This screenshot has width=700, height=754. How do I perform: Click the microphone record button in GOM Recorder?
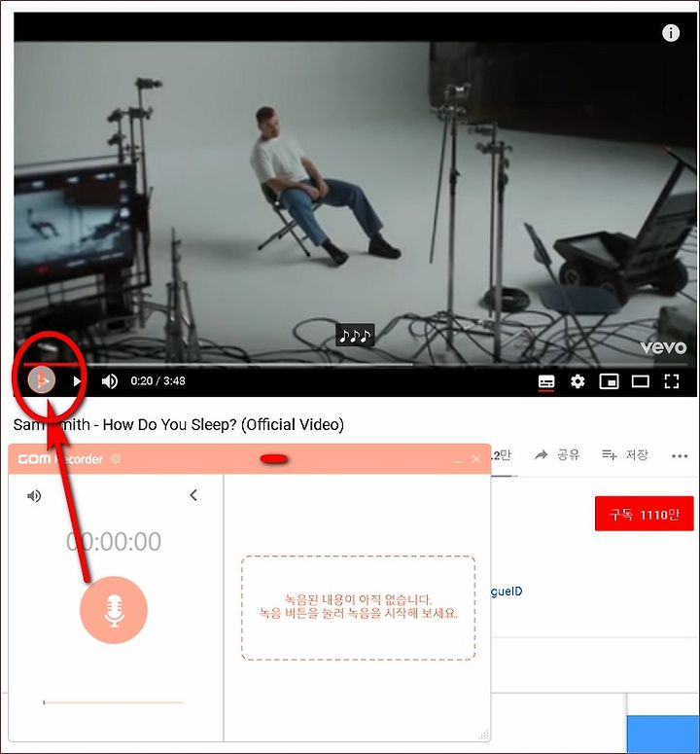pos(114,610)
